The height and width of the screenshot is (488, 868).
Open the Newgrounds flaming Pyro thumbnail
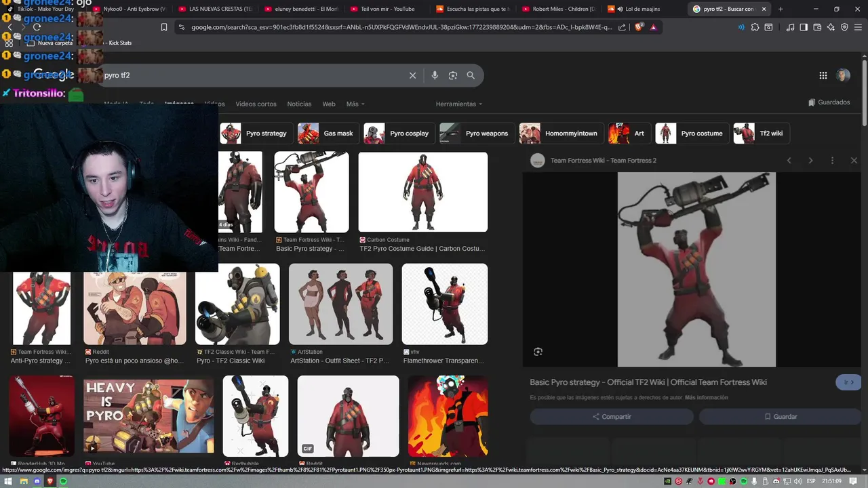[448, 416]
